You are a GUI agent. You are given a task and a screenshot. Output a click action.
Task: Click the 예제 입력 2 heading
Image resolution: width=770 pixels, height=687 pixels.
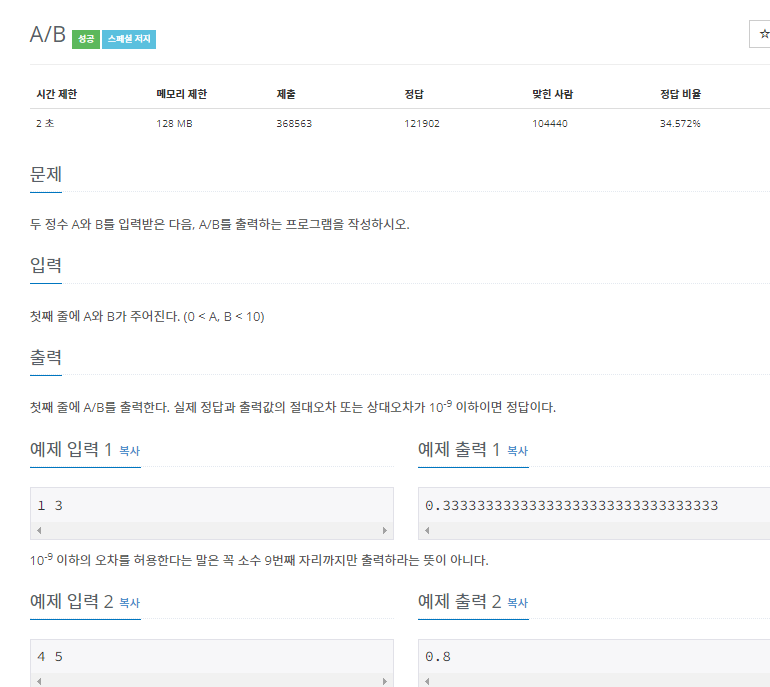pyautogui.click(x=72, y=601)
